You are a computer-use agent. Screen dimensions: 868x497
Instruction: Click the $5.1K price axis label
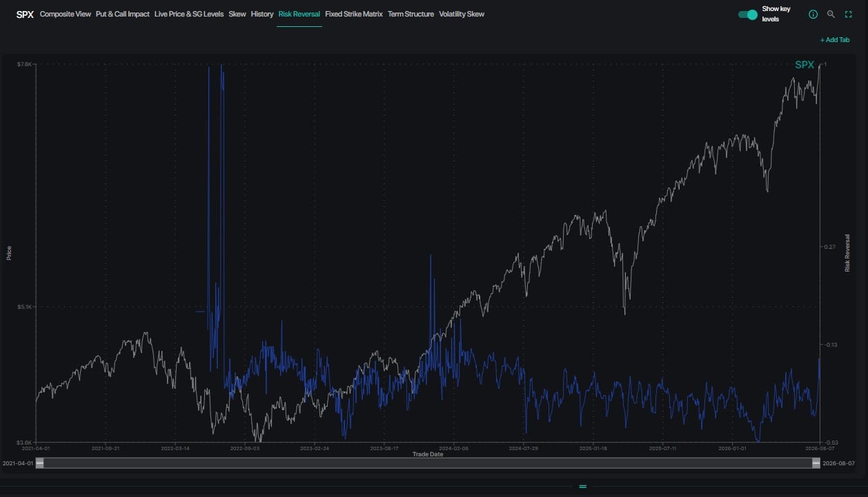[x=24, y=306]
